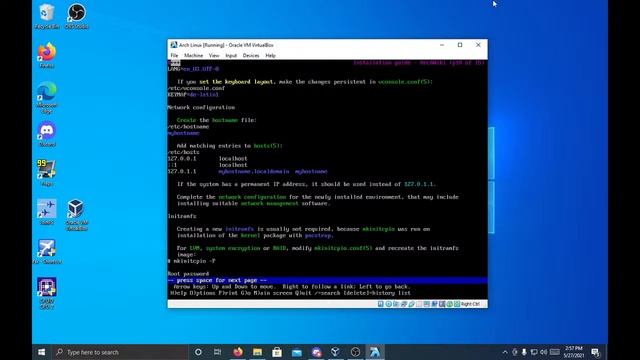Follow the mkinitcpio.conf(5) link
640x360 pixels.
click(x=343, y=248)
